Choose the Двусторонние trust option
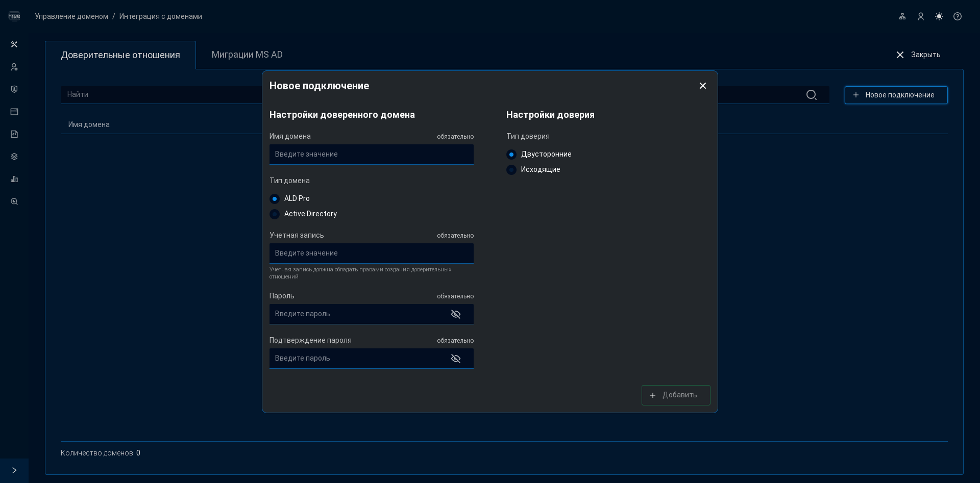Viewport: 980px width, 483px height. [511, 155]
